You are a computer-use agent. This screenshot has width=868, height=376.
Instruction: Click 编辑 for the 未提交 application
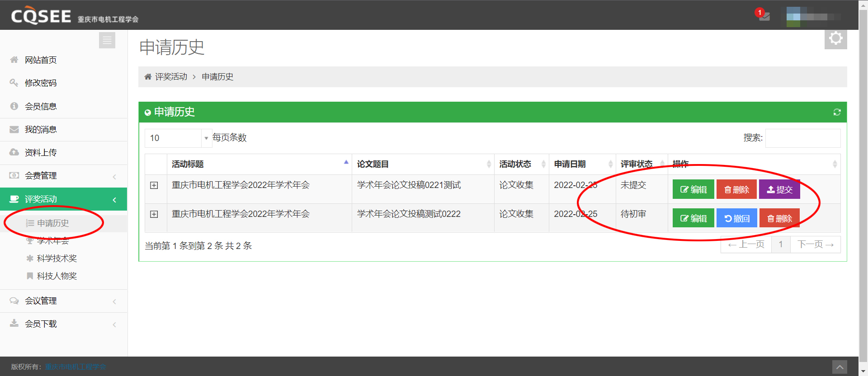(693, 189)
